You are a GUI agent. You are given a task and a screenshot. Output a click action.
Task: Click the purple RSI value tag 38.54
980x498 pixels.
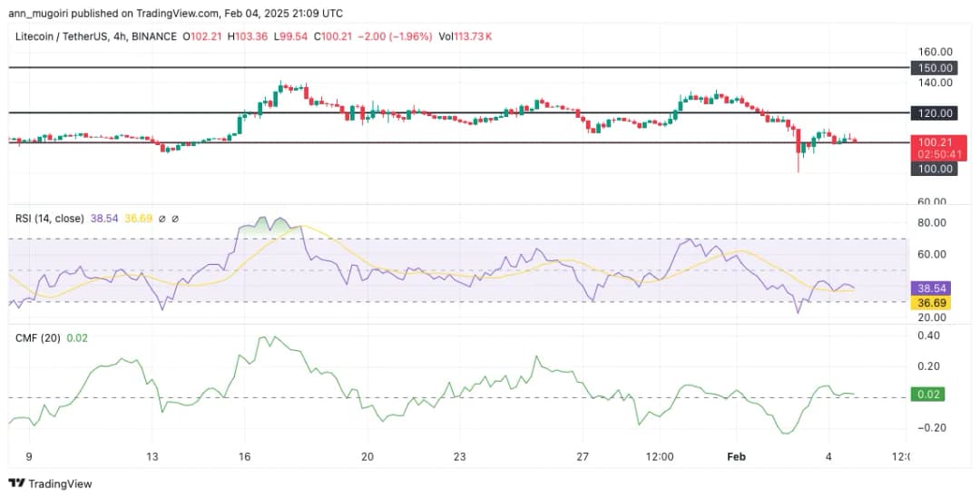pos(930,286)
